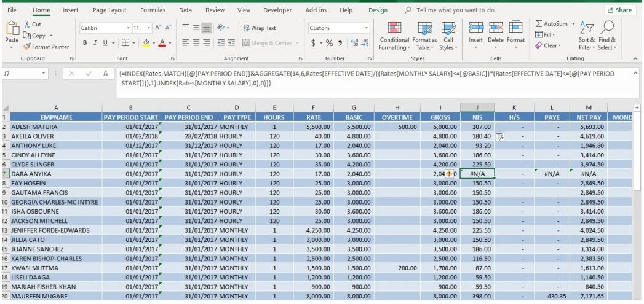Toggle Italic formatting
Image resolution: width=644 pixels, height=304 pixels.
[97, 44]
